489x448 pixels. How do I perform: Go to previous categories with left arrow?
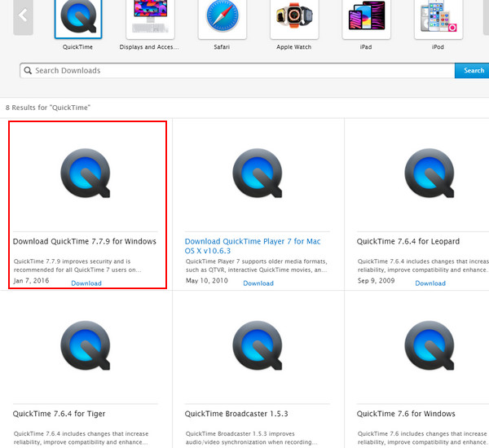point(23,16)
